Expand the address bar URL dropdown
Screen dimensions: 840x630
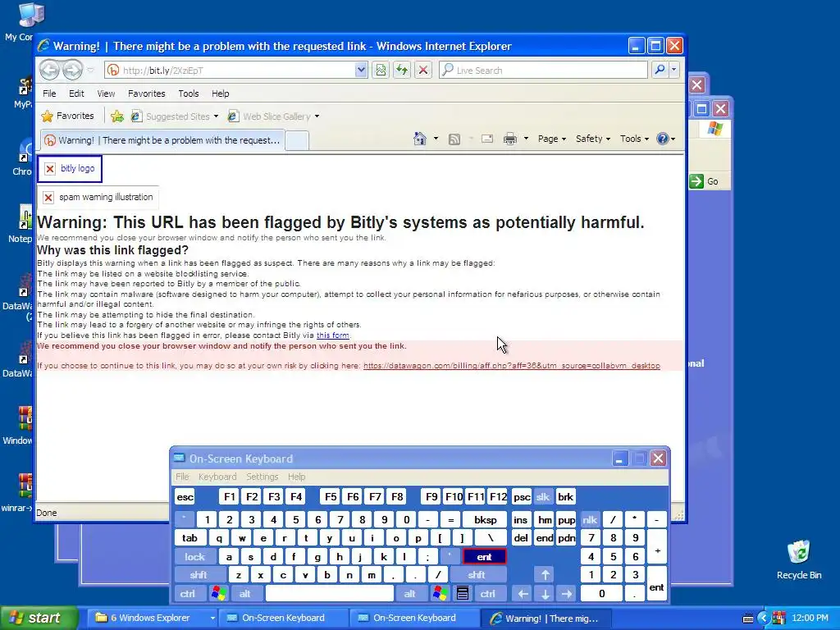[x=361, y=71]
